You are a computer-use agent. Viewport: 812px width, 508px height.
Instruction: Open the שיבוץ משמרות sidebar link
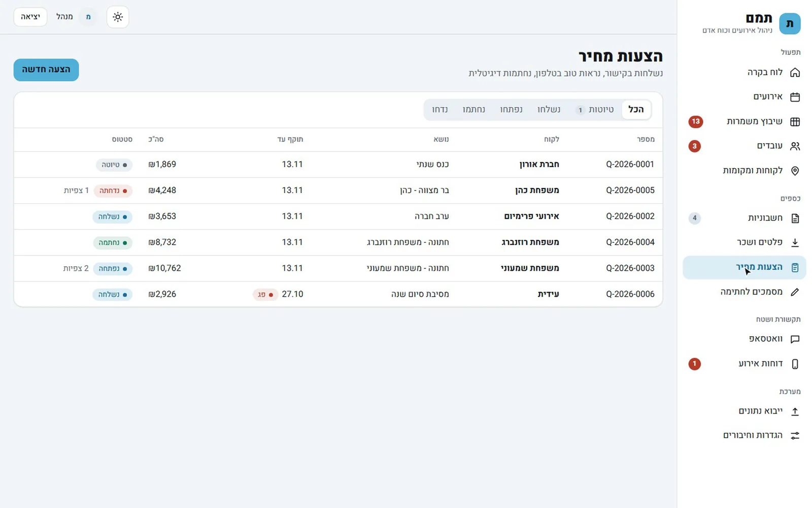[x=745, y=121]
